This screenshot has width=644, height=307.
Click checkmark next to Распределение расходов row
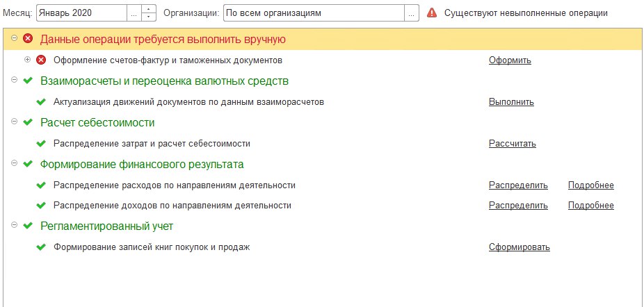click(x=41, y=185)
